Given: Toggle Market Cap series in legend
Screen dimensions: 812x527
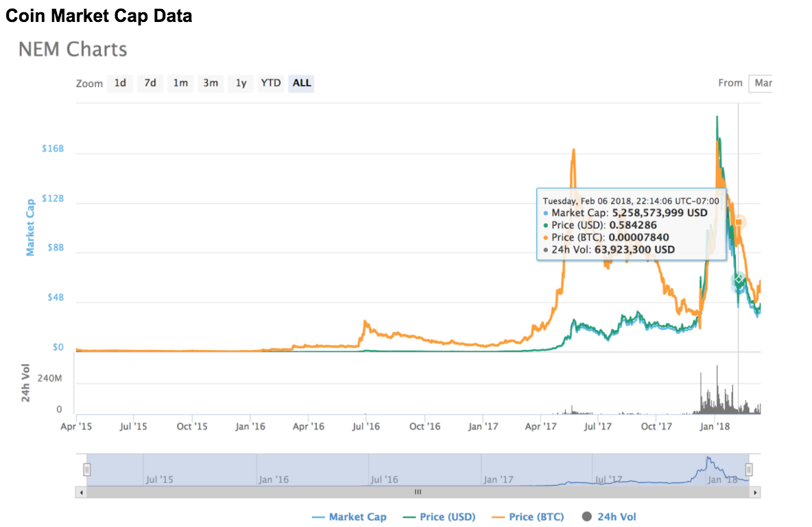Looking at the screenshot, I should [x=350, y=517].
